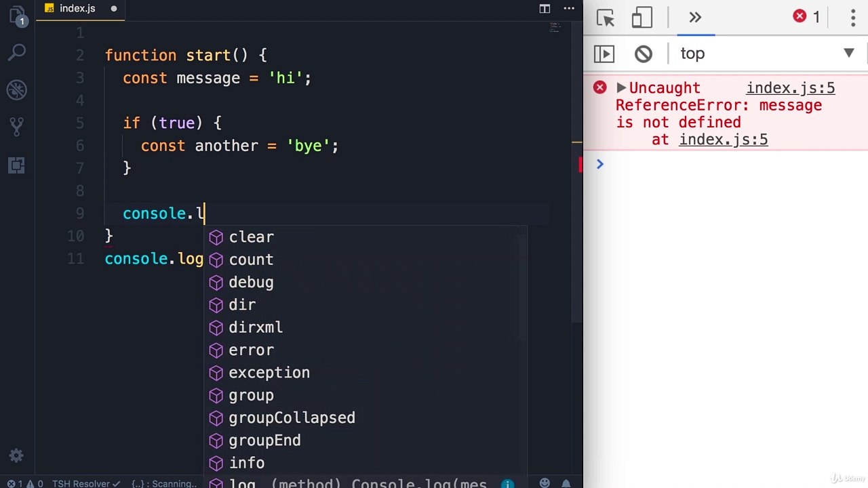The width and height of the screenshot is (868, 488).
Task: Click the DevTools inspect element icon
Action: pyautogui.click(x=606, y=18)
